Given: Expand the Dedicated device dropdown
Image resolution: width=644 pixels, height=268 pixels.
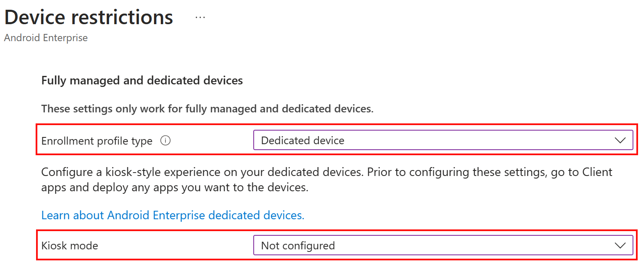Looking at the screenshot, I should pyautogui.click(x=442, y=140).
